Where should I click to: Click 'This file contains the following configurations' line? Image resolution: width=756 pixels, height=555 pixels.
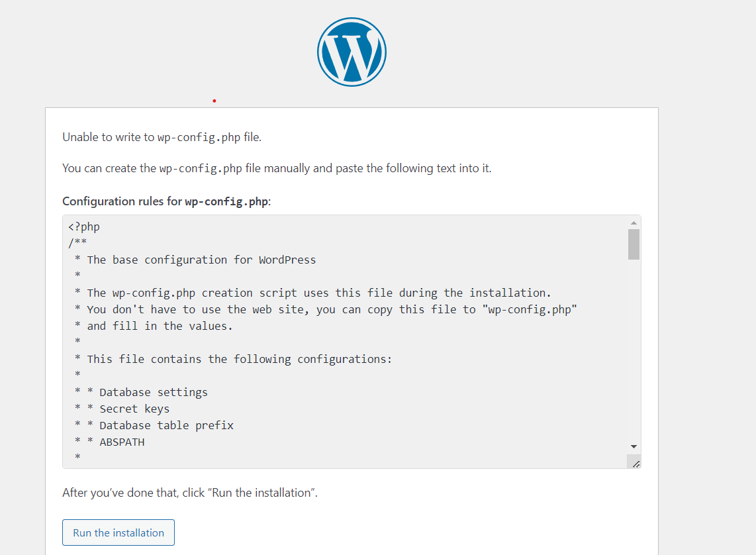point(234,359)
